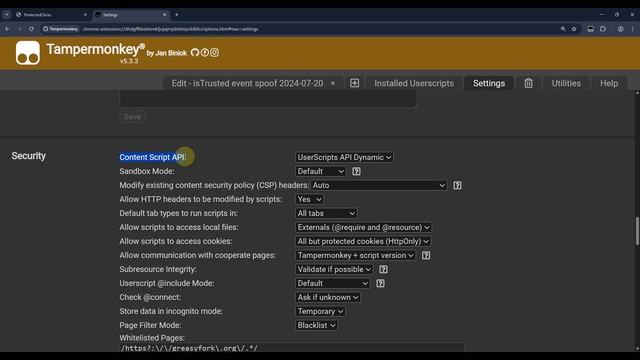
Task: Open the Content Script API dropdown
Action: [344, 157]
